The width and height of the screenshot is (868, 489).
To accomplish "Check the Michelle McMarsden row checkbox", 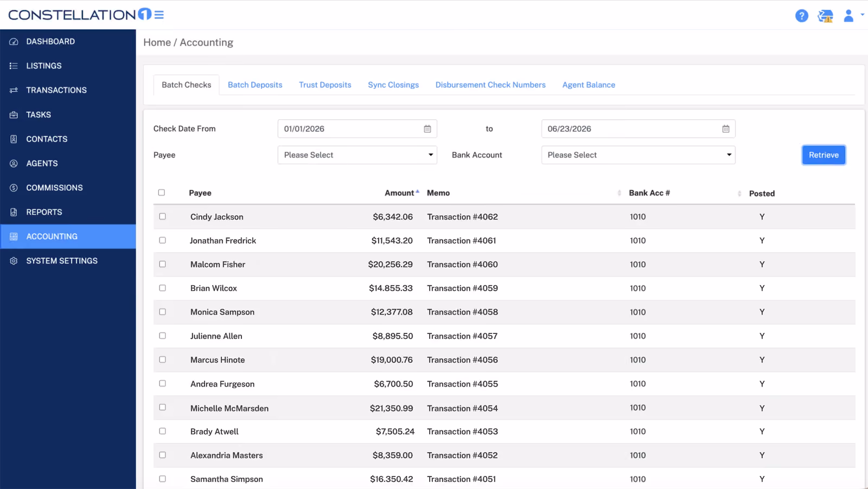I will 162,407.
